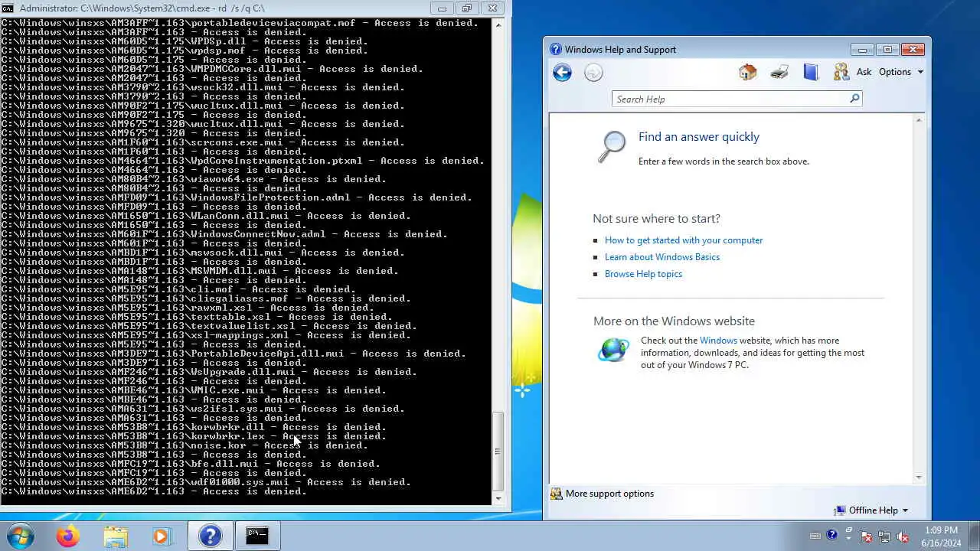Click the Ask person icon
This screenshot has width=980, height=551.
[x=841, y=72]
